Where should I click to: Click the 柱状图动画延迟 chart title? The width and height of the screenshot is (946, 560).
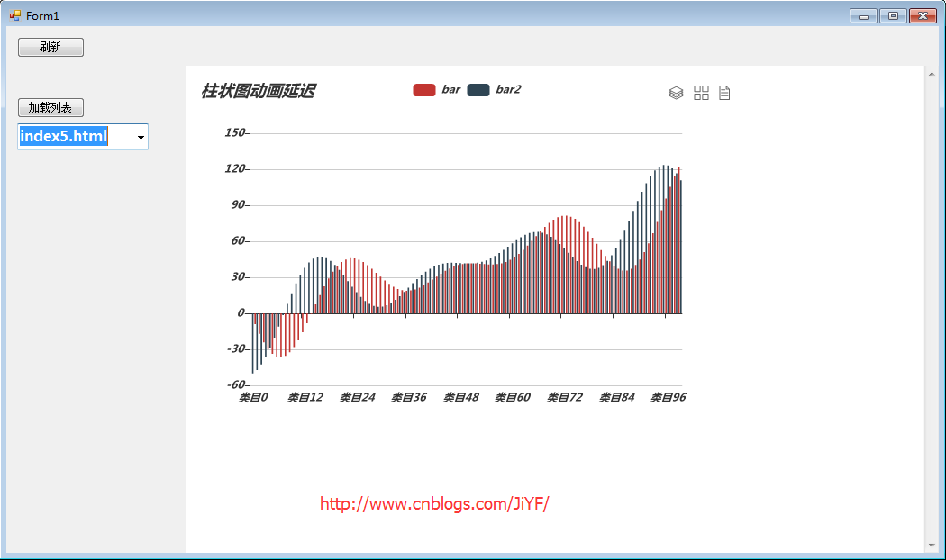click(259, 91)
